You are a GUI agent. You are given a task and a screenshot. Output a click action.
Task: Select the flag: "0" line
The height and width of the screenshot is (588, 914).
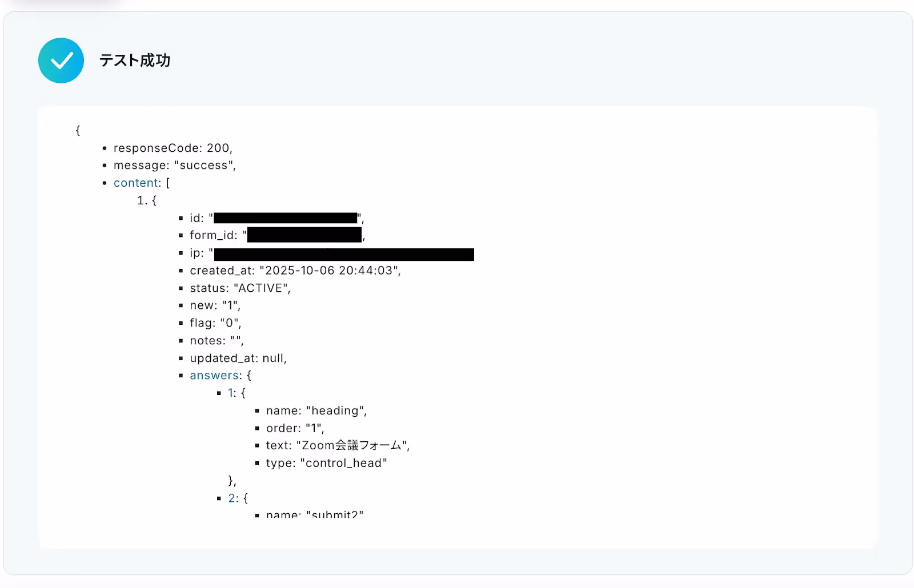pyautogui.click(x=215, y=323)
